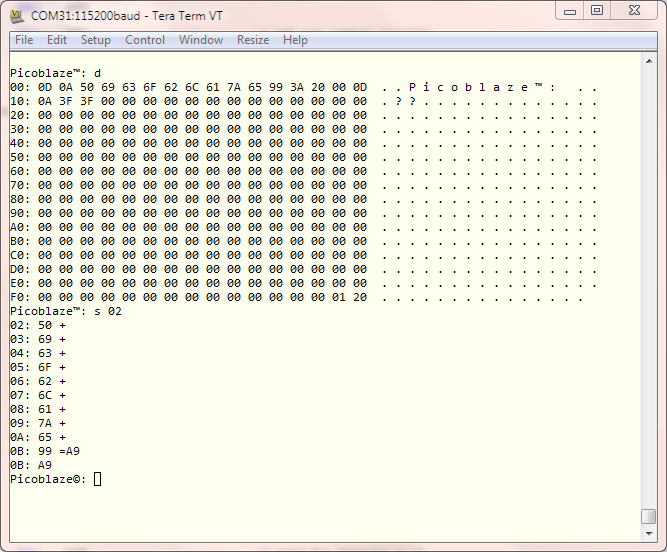Click the '20' byte at end of row F0
The image size is (667, 552).
360,297
